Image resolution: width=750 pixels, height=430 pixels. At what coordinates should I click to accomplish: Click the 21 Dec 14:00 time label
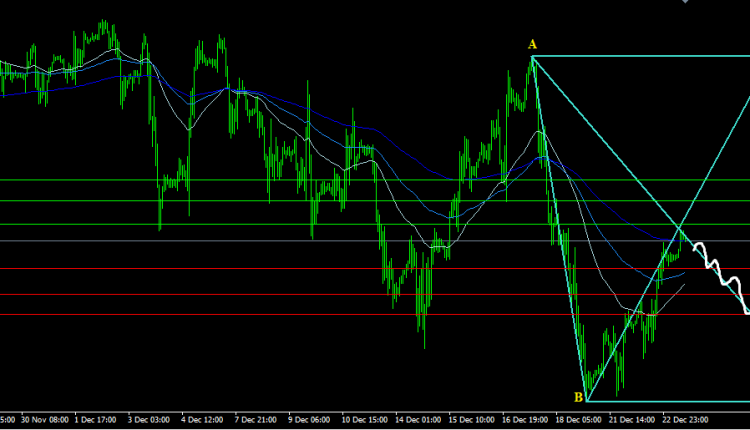[634, 420]
